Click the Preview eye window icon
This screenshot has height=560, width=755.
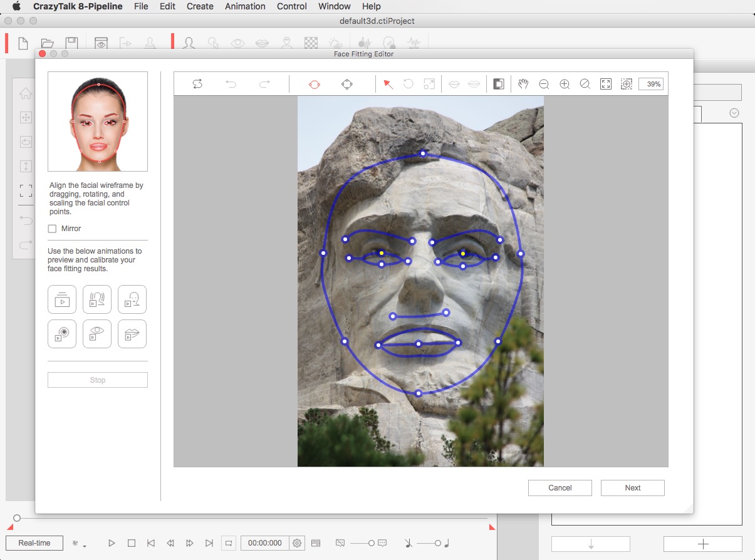(102, 43)
